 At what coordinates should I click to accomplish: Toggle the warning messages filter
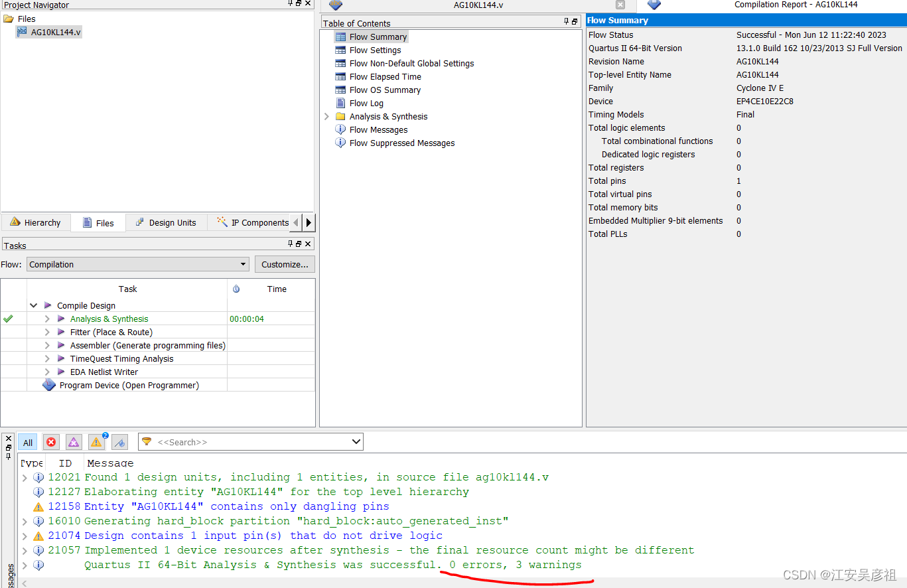pyautogui.click(x=97, y=442)
